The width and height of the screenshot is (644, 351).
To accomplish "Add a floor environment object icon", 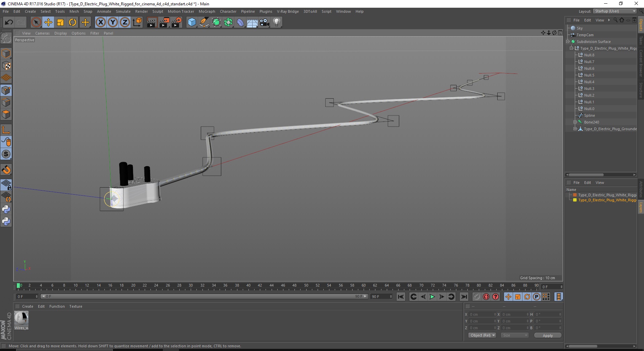I will 252,22.
